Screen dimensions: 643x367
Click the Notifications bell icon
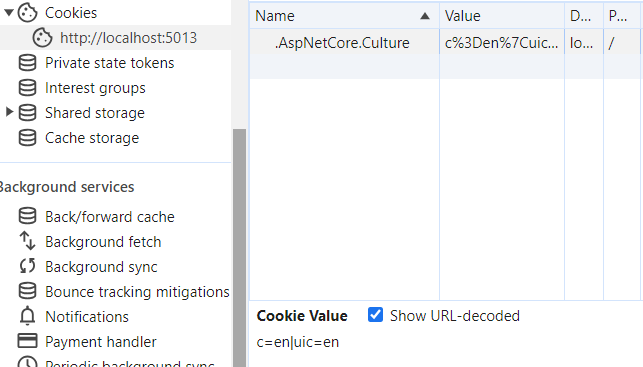coord(27,316)
